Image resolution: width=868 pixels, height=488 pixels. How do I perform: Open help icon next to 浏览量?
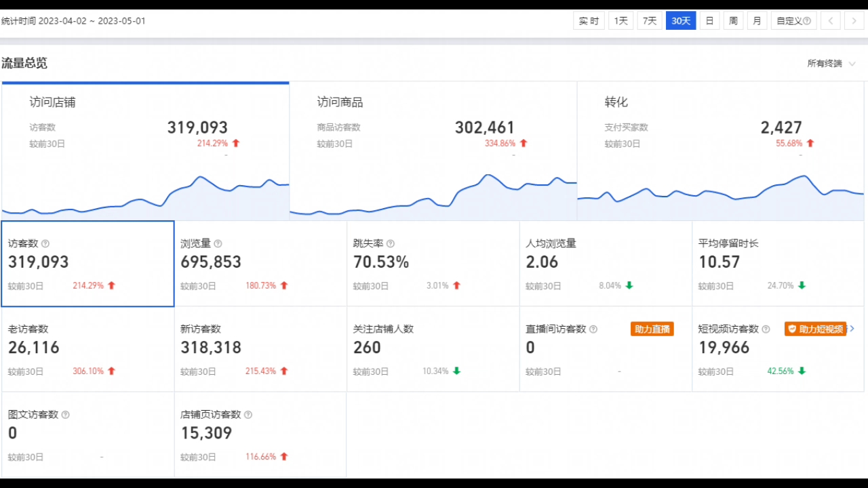[218, 243]
